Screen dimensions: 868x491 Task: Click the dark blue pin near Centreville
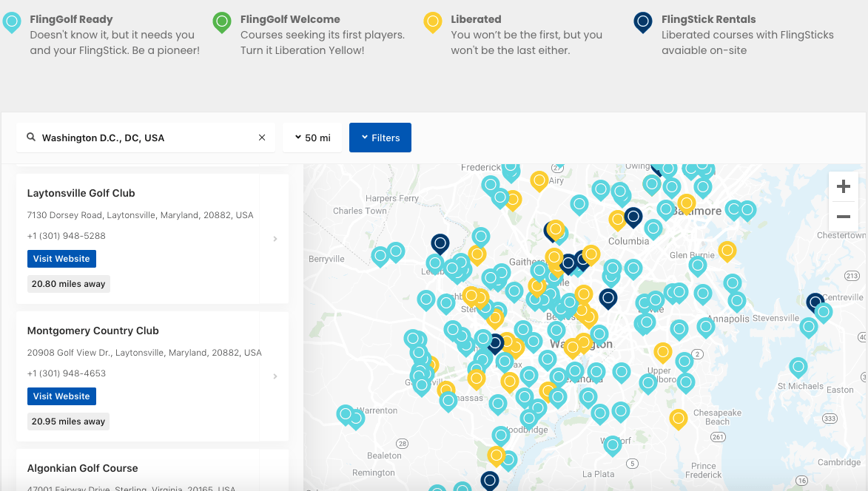[x=815, y=302]
